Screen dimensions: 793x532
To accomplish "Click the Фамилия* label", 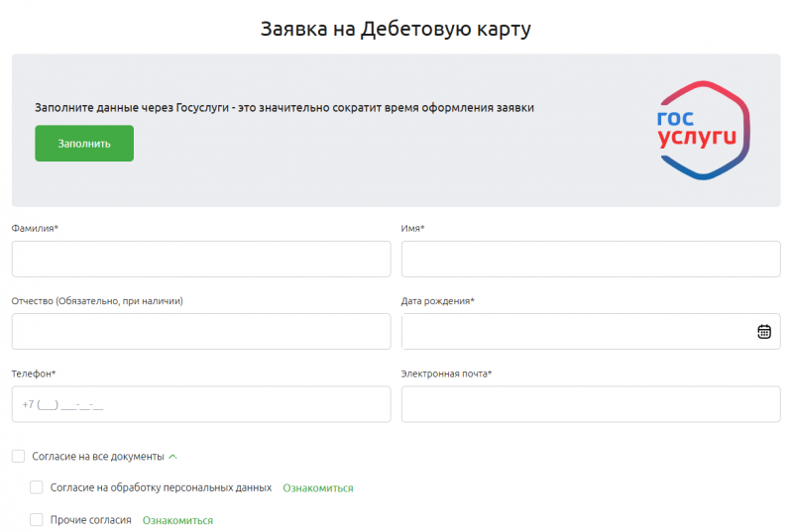I will pyautogui.click(x=35, y=229).
